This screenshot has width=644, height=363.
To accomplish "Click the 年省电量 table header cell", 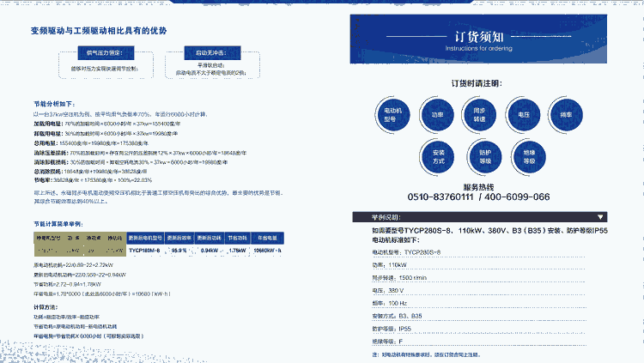I will (266, 236).
